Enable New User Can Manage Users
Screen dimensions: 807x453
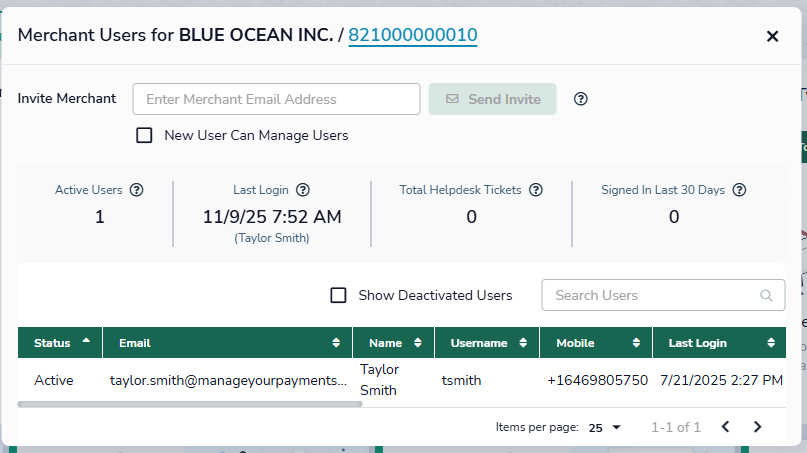tap(144, 135)
